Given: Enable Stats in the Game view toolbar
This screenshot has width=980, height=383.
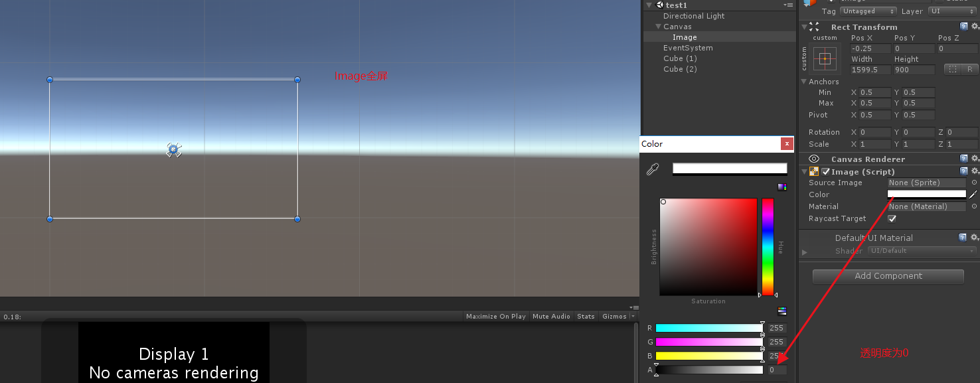Looking at the screenshot, I should [586, 316].
